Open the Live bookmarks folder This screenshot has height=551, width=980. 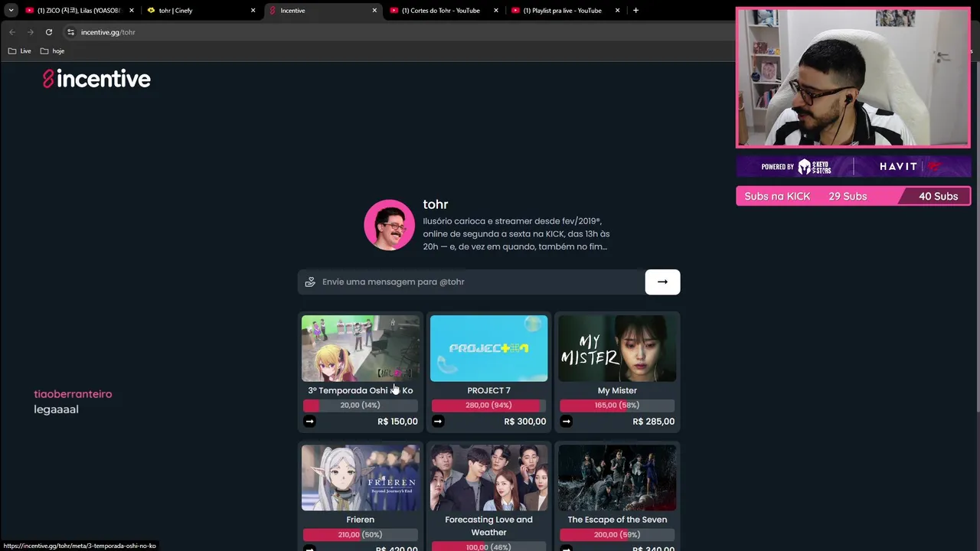click(x=20, y=51)
